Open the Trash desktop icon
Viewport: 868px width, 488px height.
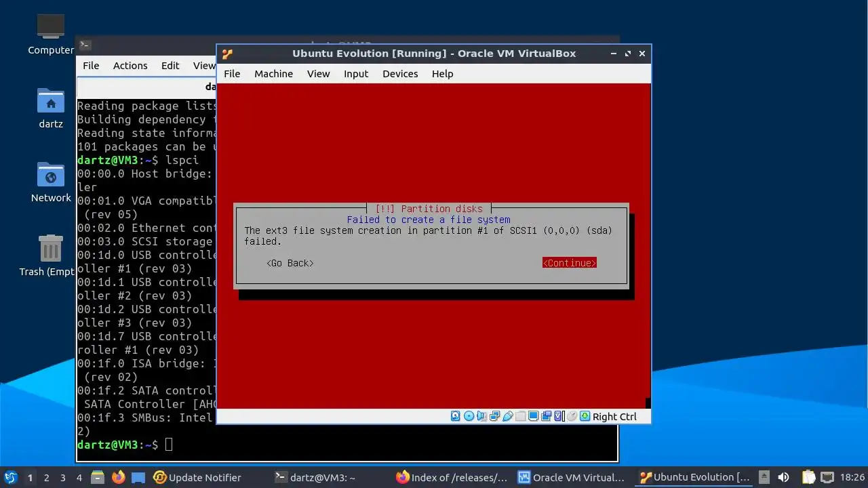click(x=51, y=249)
